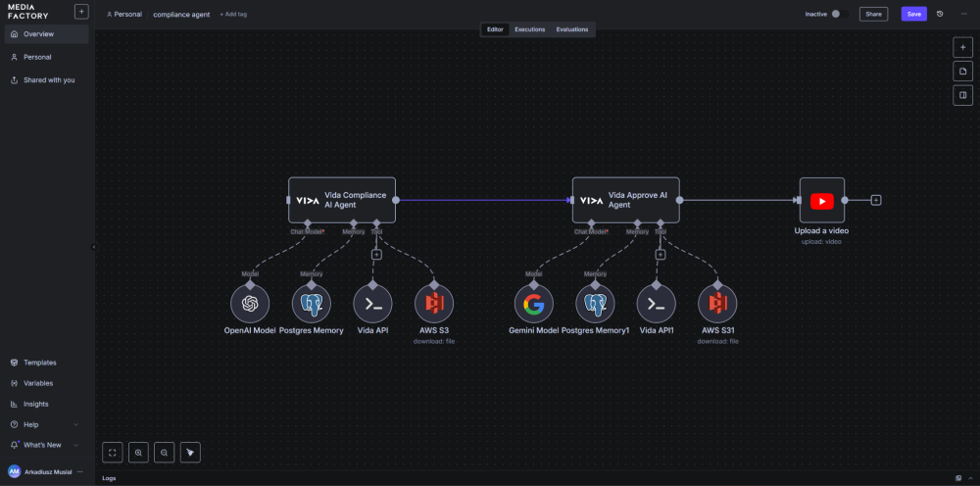Add a tool to Vida Approve AI Agent

tap(660, 254)
